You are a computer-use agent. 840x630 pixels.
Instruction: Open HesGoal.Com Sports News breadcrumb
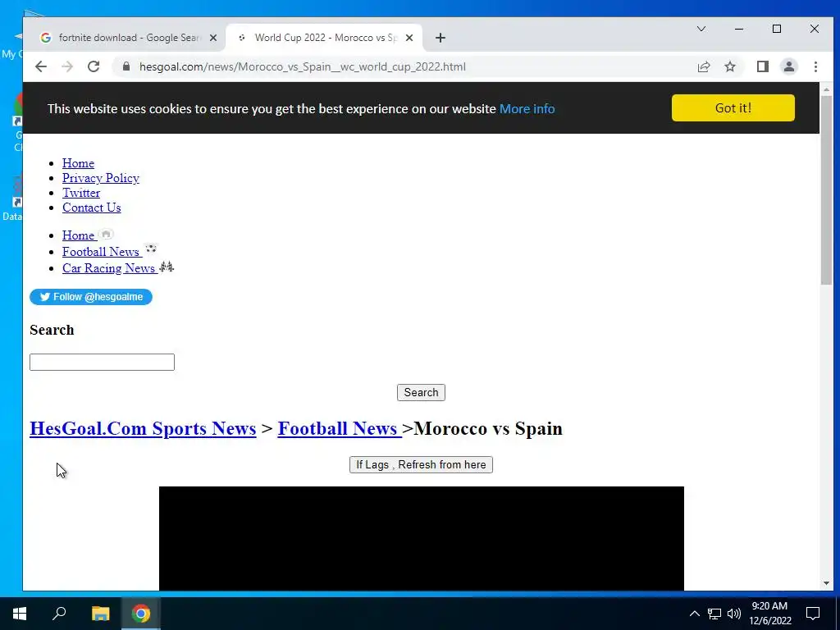tap(143, 428)
